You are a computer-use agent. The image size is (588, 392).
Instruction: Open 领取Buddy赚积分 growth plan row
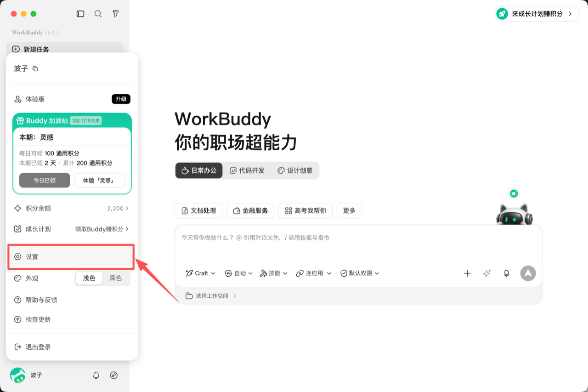click(72, 229)
